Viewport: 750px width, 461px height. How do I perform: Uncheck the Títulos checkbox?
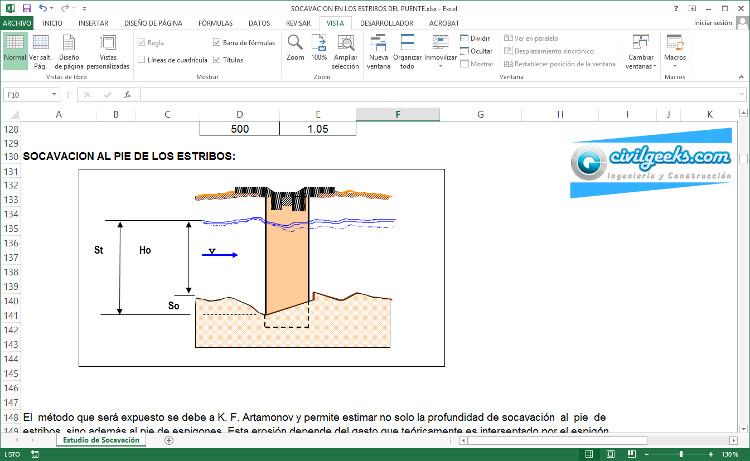click(x=217, y=60)
